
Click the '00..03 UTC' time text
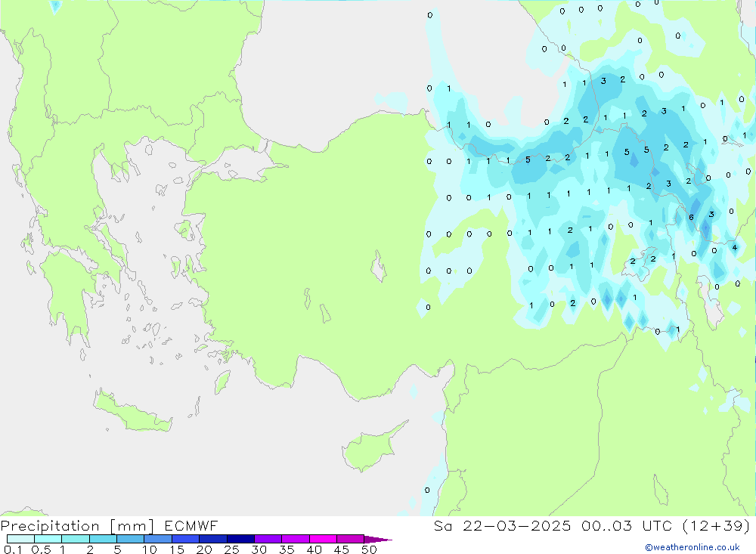point(626,526)
